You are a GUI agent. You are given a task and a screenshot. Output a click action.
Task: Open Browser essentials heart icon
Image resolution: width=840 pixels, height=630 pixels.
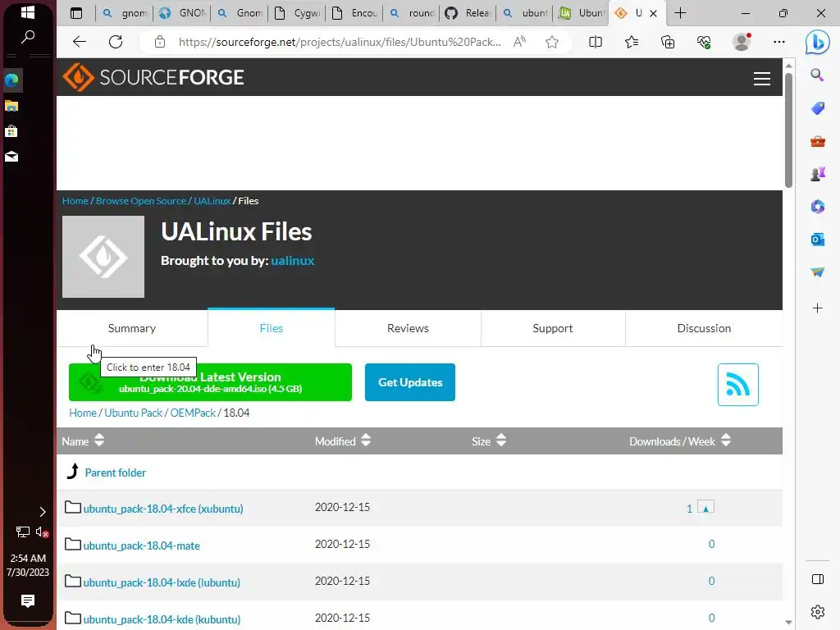click(704, 42)
